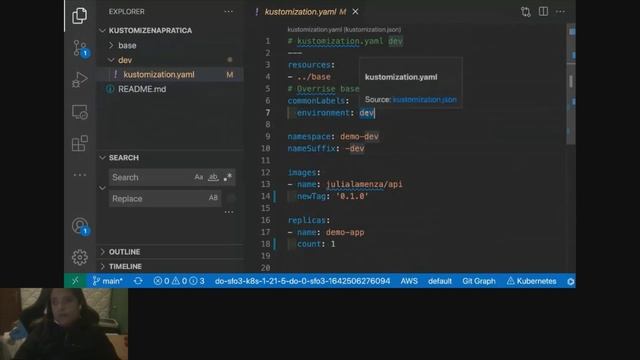Collapse the dev folder
Viewport: 640px width, 360px height.
[x=111, y=60]
